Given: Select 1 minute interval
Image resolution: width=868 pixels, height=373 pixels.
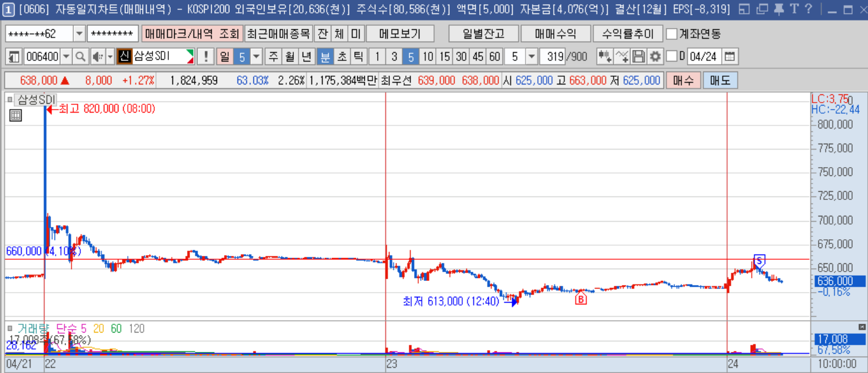Looking at the screenshot, I should pyautogui.click(x=377, y=57).
